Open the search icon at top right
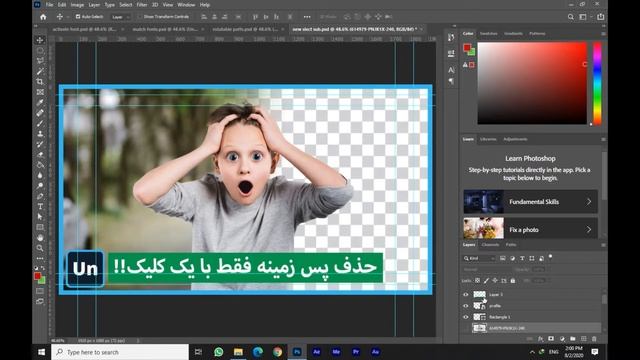The image size is (640, 360). [571, 17]
